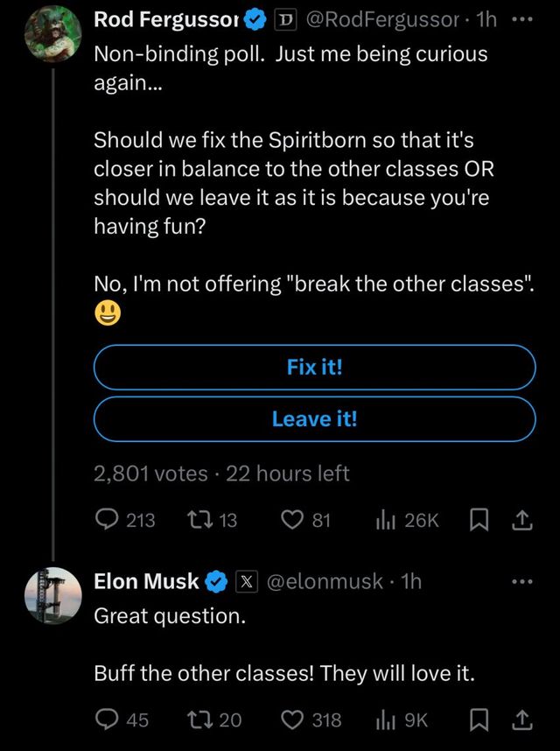This screenshot has height=751, width=560.
Task: Bookmark Elon Musk's reply
Action: pos(479,719)
